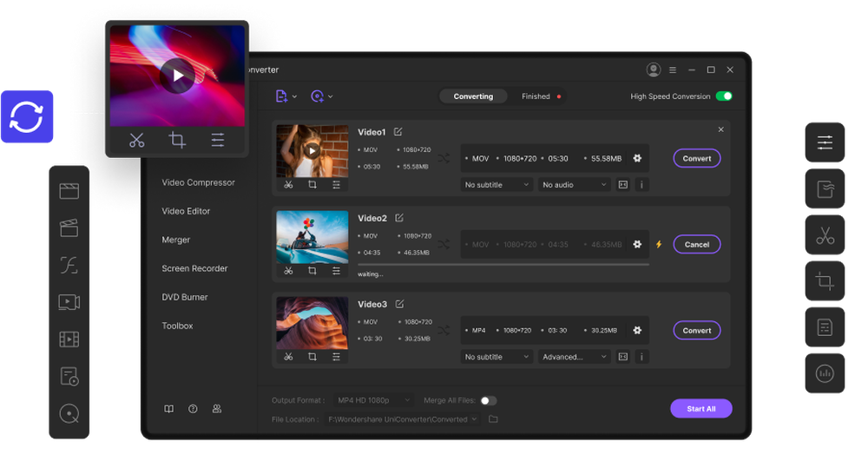Rename Video2 with the edit icon
This screenshot has width=868, height=455.
tap(399, 218)
